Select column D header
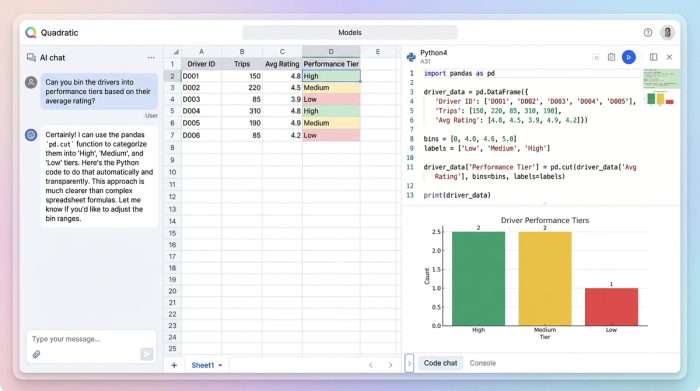Image resolution: width=700 pixels, height=391 pixels. [331, 52]
